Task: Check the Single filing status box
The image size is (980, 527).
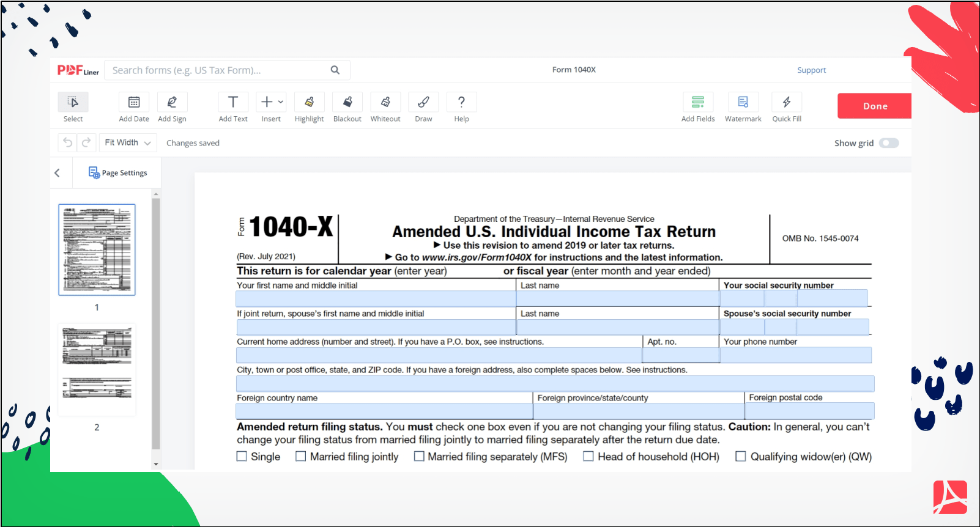Action: [x=242, y=456]
